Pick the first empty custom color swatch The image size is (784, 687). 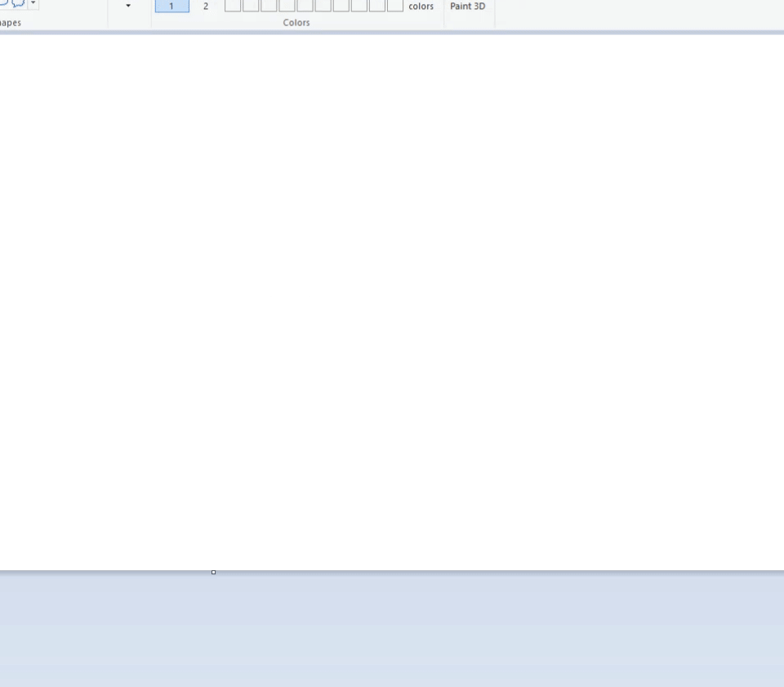point(233,5)
